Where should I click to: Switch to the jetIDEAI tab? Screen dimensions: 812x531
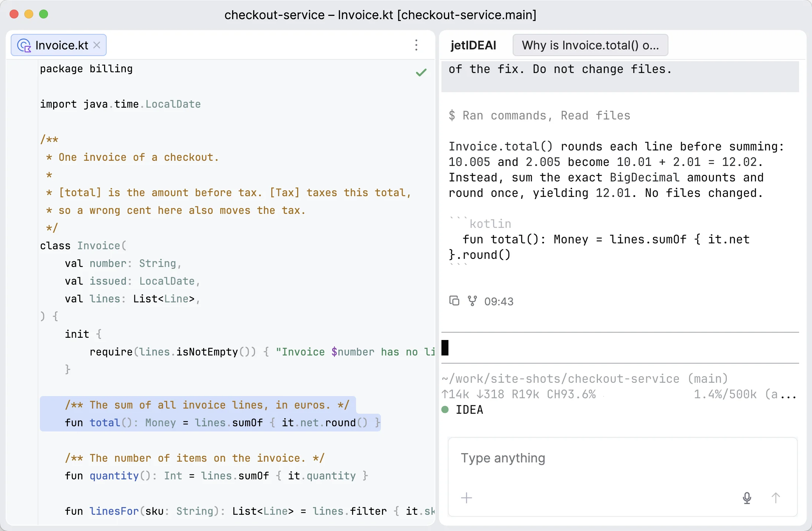pos(473,45)
